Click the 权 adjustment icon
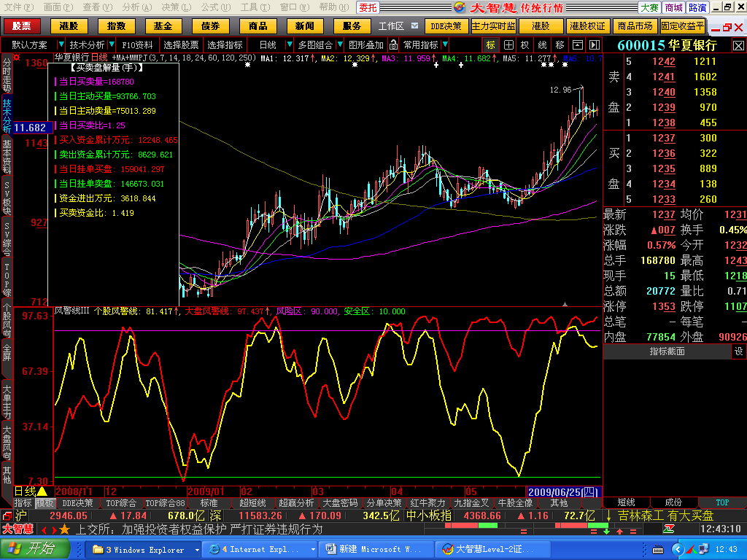 (x=525, y=45)
